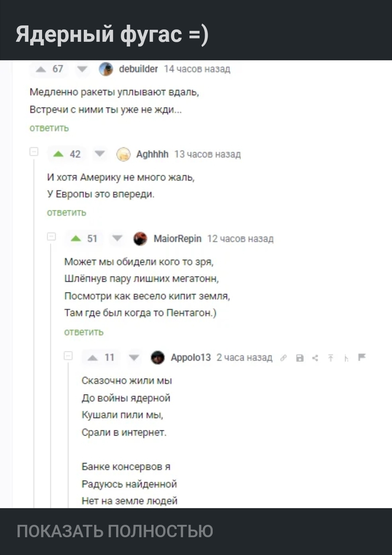Open debuilder's profile avatar
The image size is (392, 555).
[106, 69]
